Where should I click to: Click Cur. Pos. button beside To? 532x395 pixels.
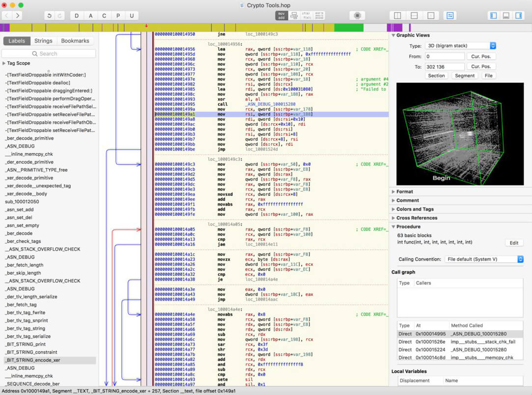pos(481,67)
